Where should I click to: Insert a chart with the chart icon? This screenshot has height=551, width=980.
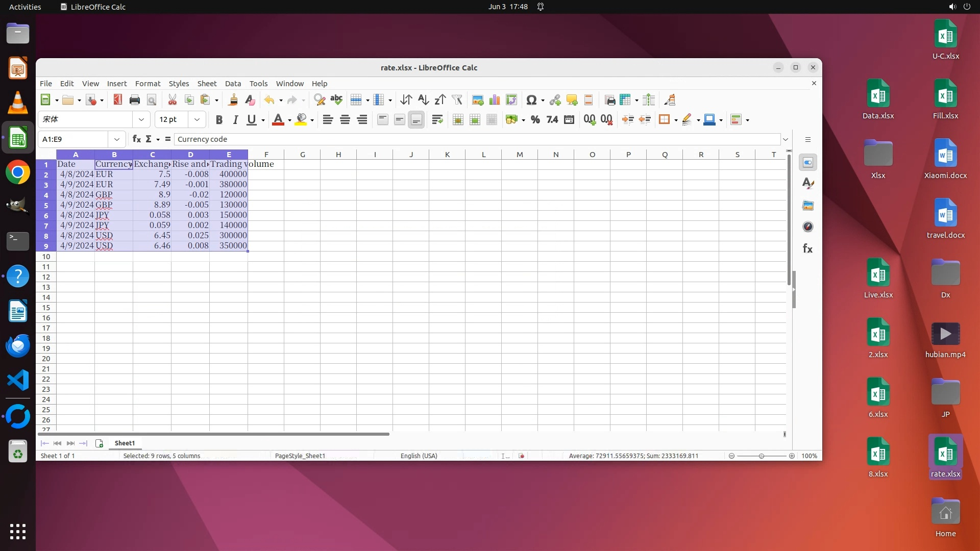494,100
